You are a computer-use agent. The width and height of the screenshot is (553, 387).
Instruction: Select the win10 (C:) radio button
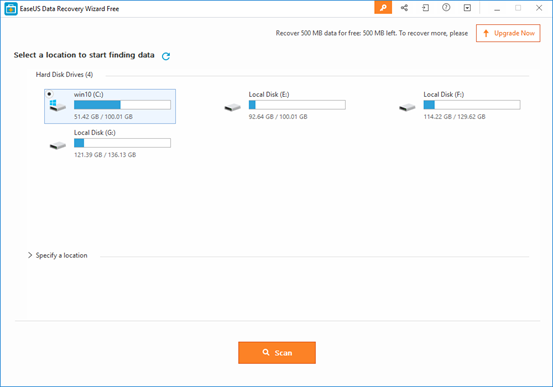click(49, 94)
